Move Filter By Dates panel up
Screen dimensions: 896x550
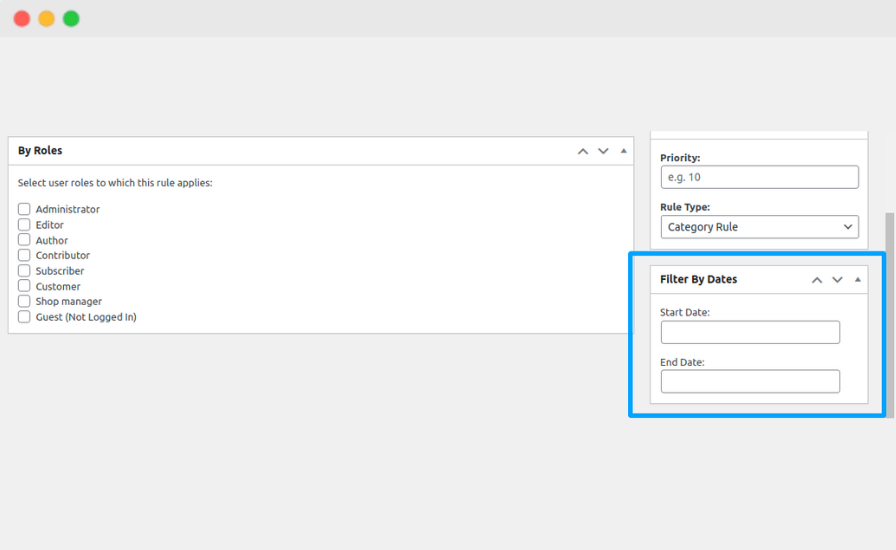coord(817,280)
